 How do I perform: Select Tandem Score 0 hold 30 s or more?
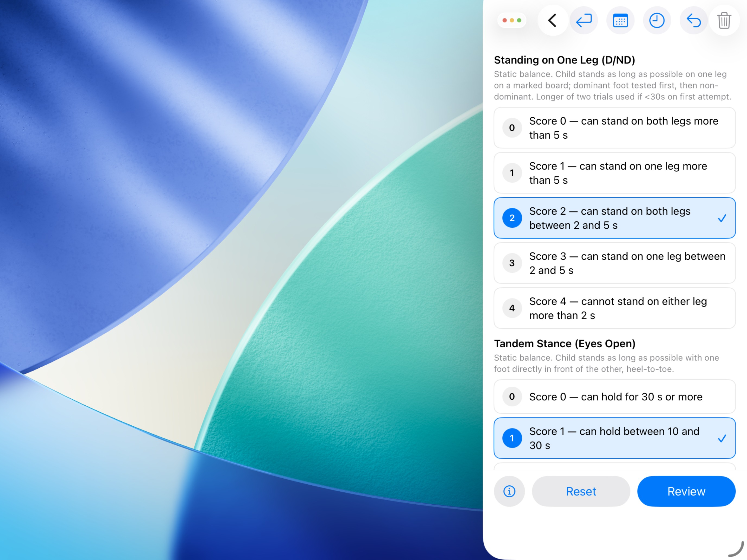pyautogui.click(x=615, y=397)
